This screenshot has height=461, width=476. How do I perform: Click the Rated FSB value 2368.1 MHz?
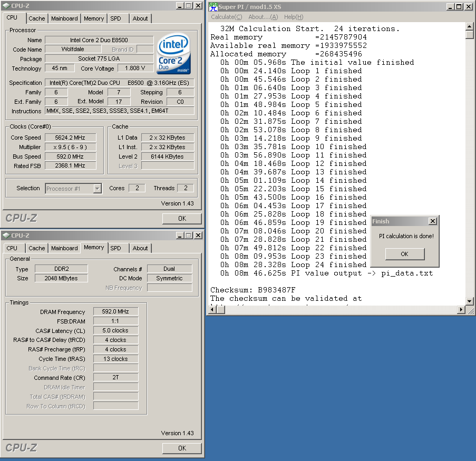[70, 166]
